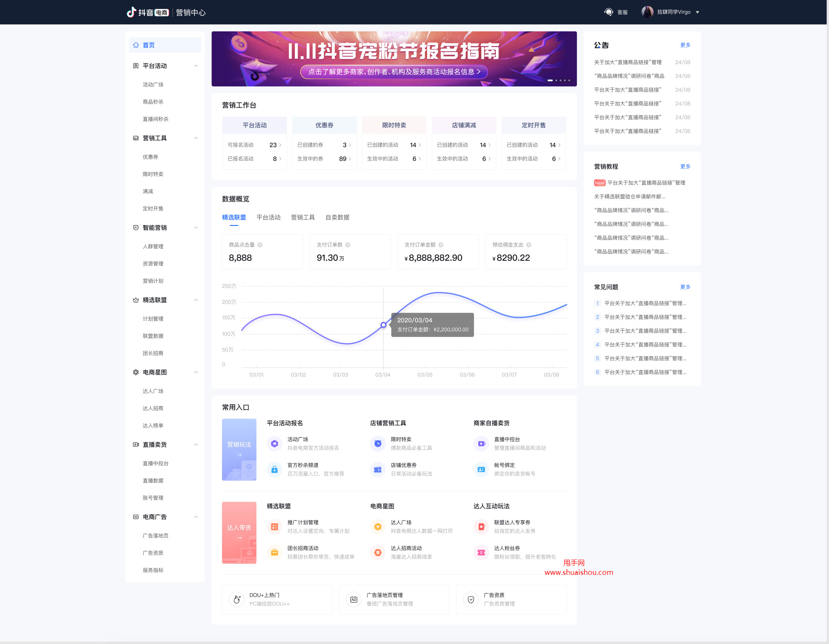The width and height of the screenshot is (829, 644).
Task: Open the 直播中控台 icon under 商家自播卖货
Action: tap(481, 444)
